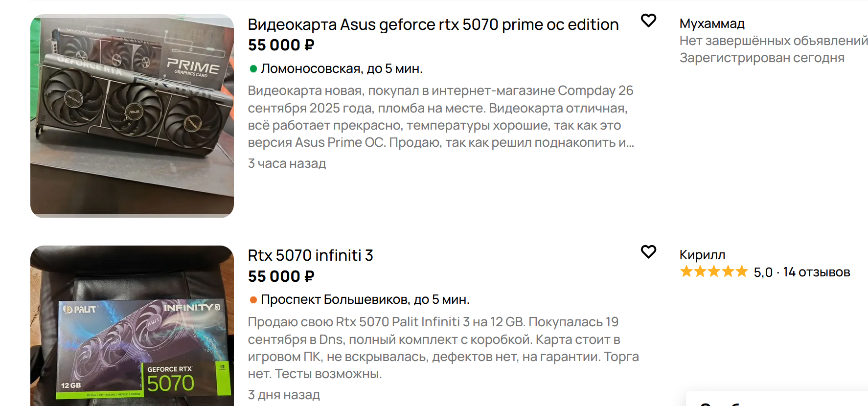Click the Проспект Большевиков location text

(365, 300)
